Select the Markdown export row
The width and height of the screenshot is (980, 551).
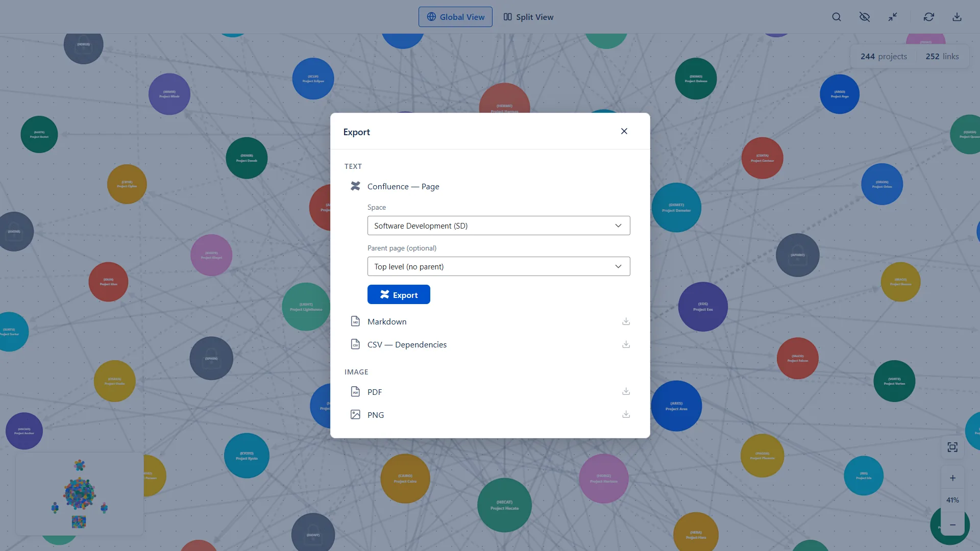490,321
